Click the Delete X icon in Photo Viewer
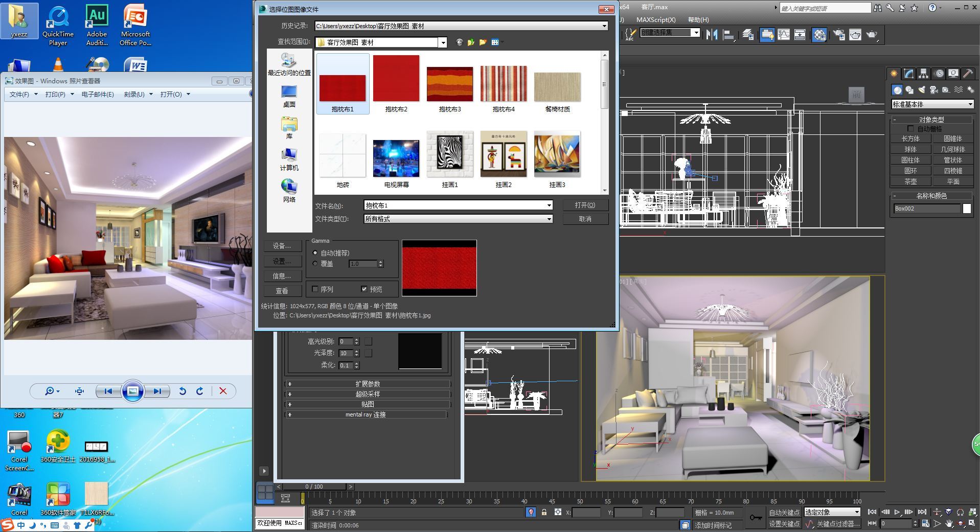The image size is (980, 532). pos(223,391)
